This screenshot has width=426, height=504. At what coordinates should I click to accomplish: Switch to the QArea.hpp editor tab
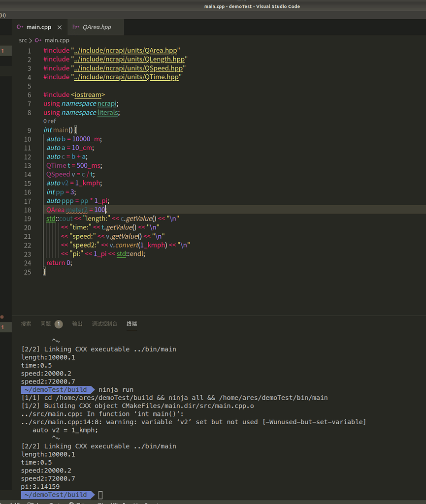[97, 27]
